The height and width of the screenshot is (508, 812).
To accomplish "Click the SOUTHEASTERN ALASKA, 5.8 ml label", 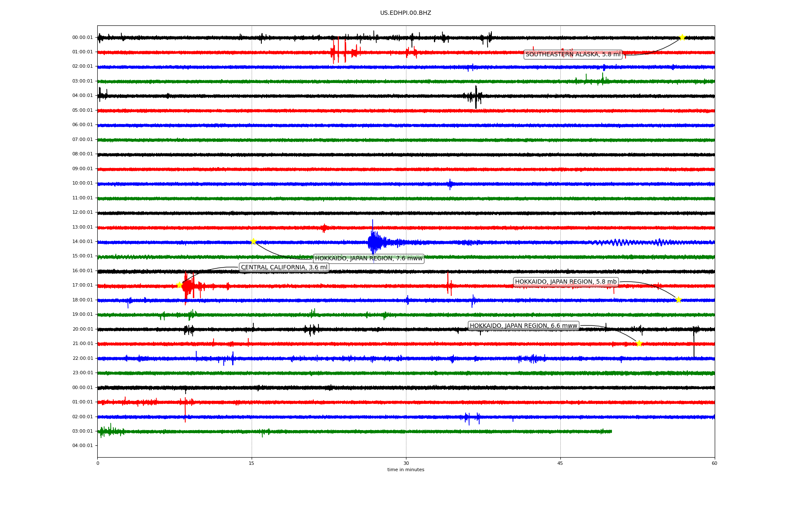I will point(573,54).
